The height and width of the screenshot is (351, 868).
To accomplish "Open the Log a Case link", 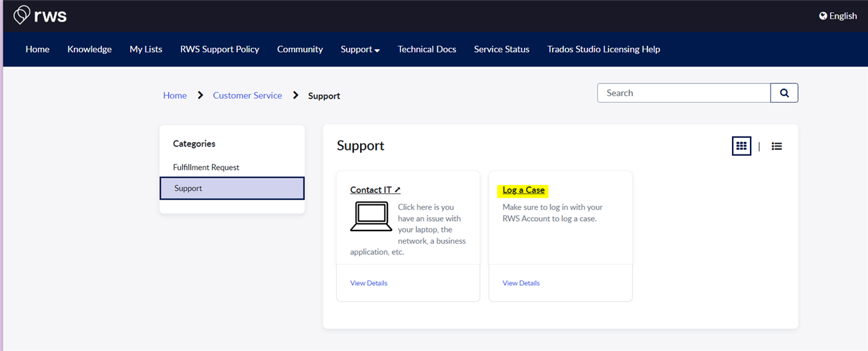I will point(523,190).
